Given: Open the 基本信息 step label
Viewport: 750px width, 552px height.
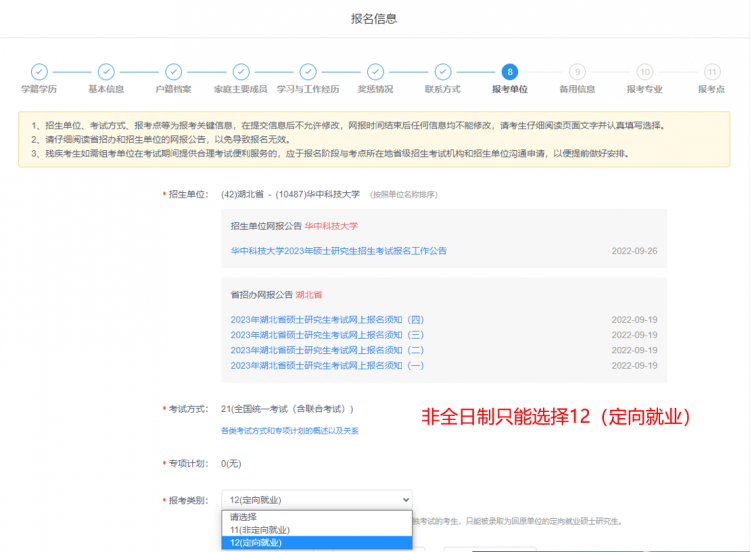Looking at the screenshot, I should tap(106, 89).
